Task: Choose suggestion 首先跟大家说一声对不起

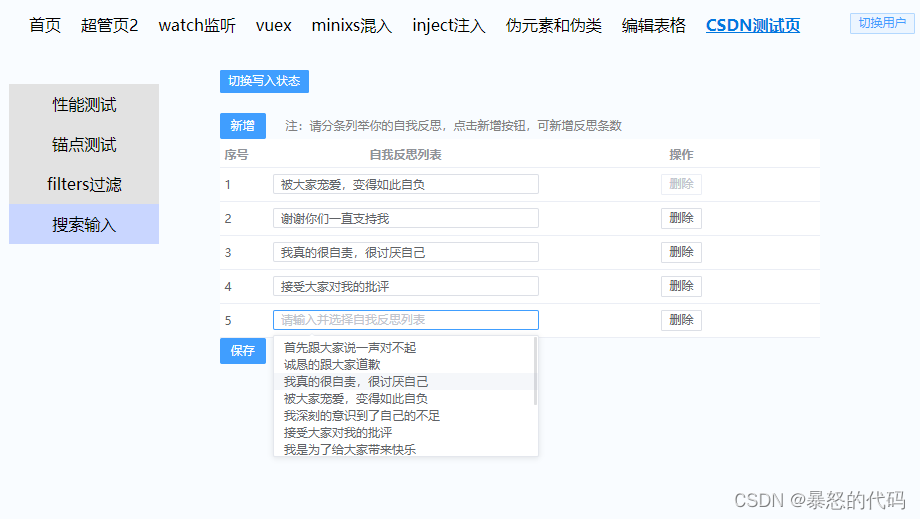Action: pyautogui.click(x=404, y=348)
